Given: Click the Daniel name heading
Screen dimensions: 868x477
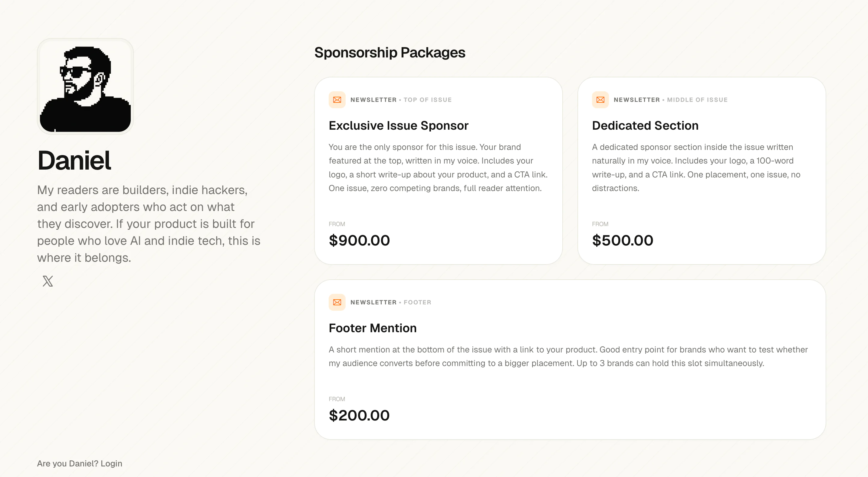Looking at the screenshot, I should [74, 160].
